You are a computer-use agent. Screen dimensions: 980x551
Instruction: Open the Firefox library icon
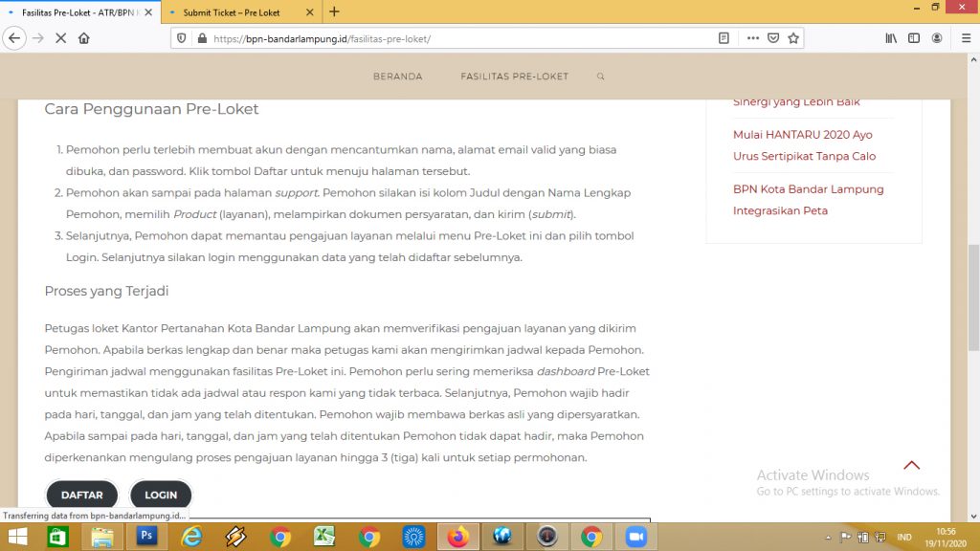tap(891, 38)
